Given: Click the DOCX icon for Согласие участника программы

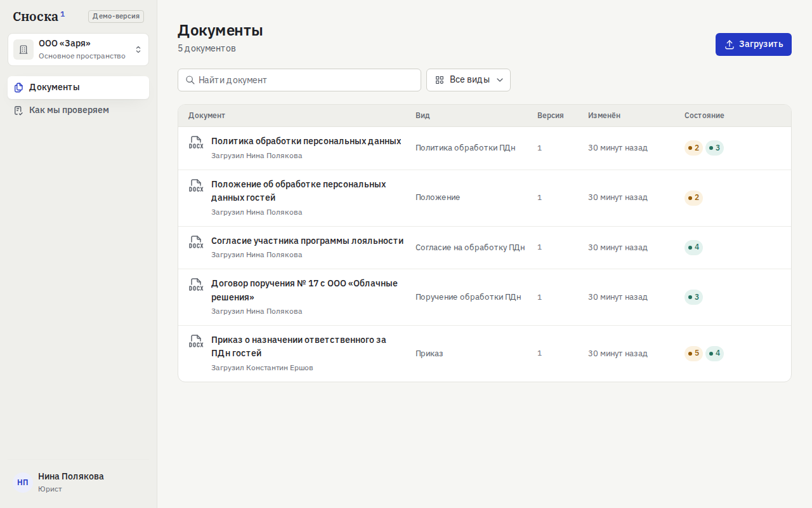Looking at the screenshot, I should [196, 242].
